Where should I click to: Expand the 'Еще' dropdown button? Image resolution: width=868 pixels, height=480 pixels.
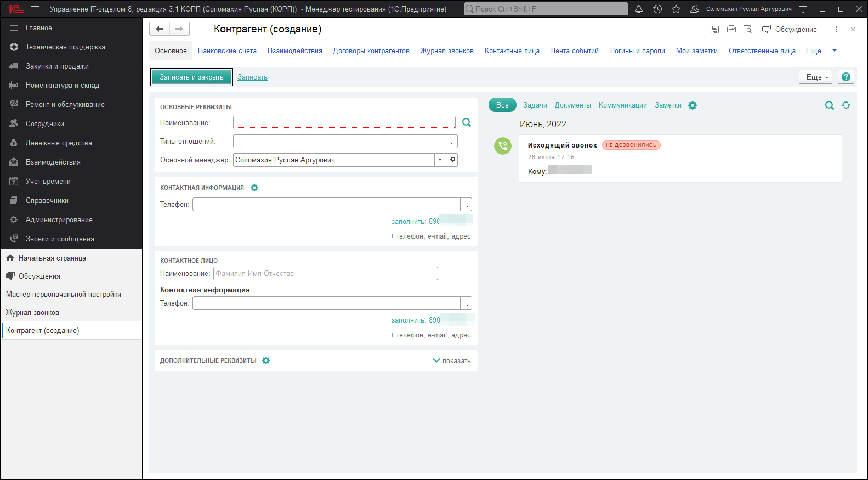point(815,77)
